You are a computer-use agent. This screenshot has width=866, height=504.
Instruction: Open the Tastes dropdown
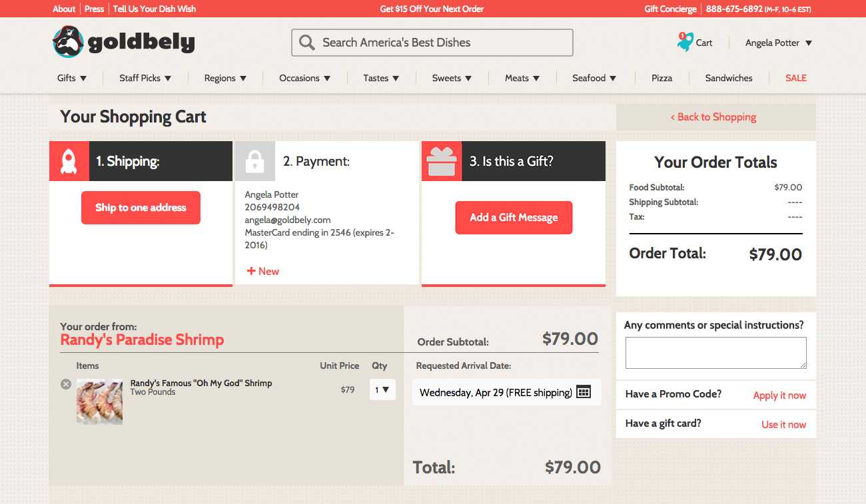point(381,78)
